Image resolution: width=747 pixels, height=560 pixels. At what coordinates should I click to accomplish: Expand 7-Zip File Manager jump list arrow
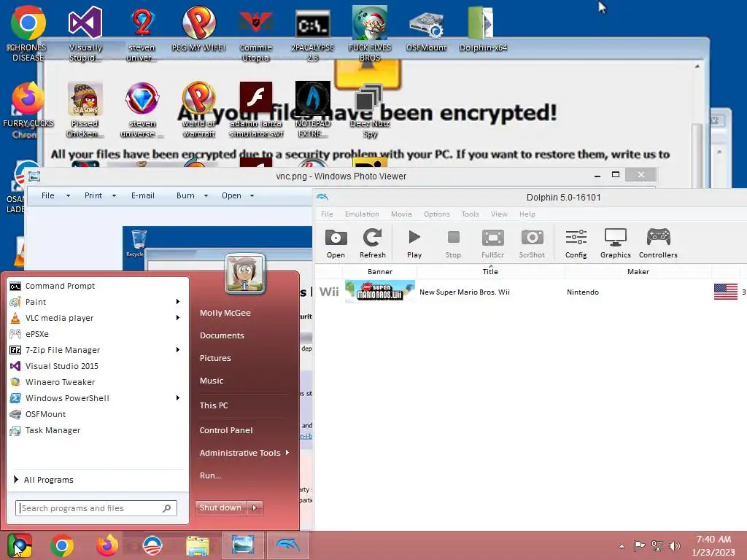[x=178, y=350]
